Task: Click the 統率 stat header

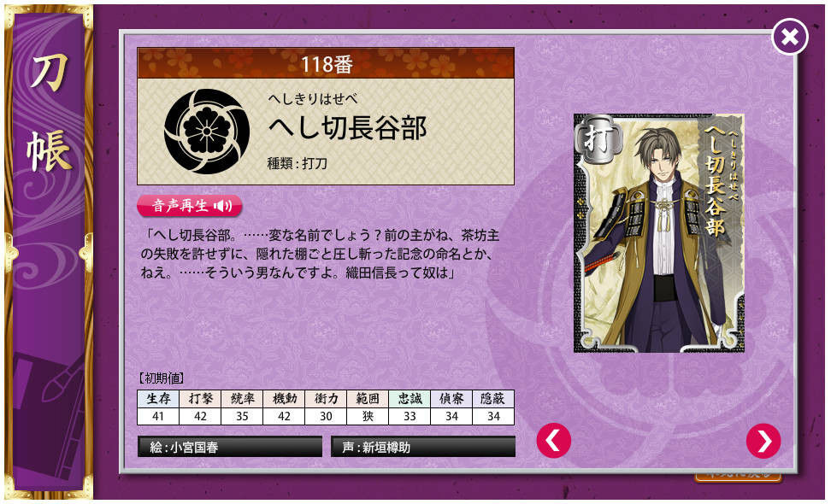Action: 242,399
